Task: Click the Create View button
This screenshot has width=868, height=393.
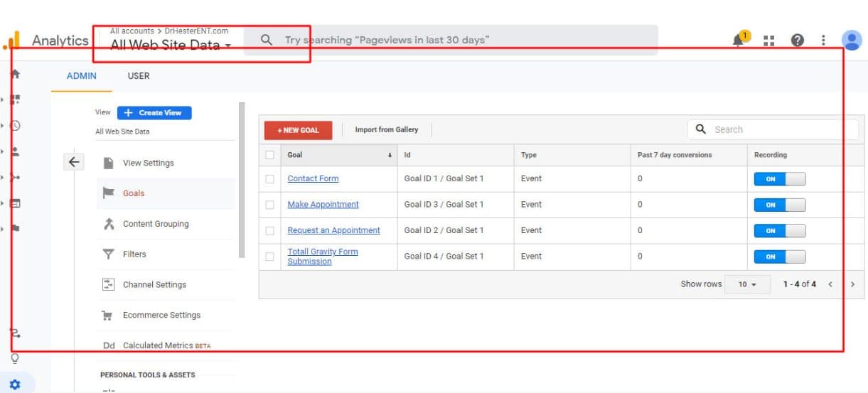Action: coord(154,112)
